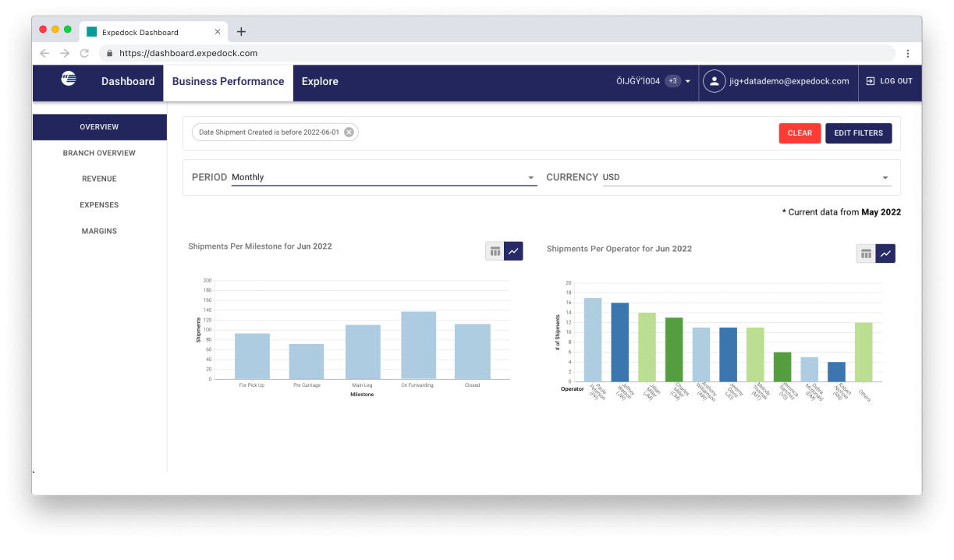Open the user profile avatar icon
The width and height of the screenshot is (954, 560).
(x=714, y=80)
